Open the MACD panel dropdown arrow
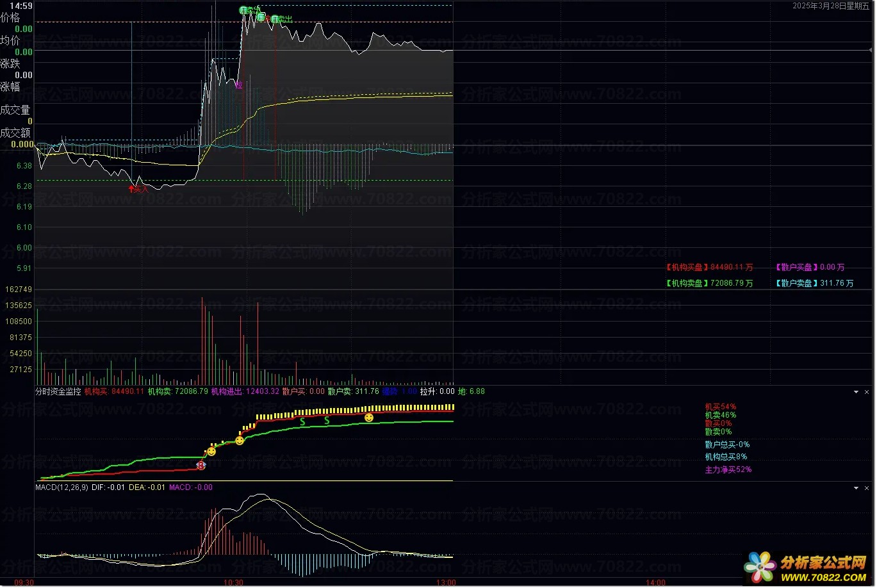Viewport: 877px width, 588px height. pos(857,488)
